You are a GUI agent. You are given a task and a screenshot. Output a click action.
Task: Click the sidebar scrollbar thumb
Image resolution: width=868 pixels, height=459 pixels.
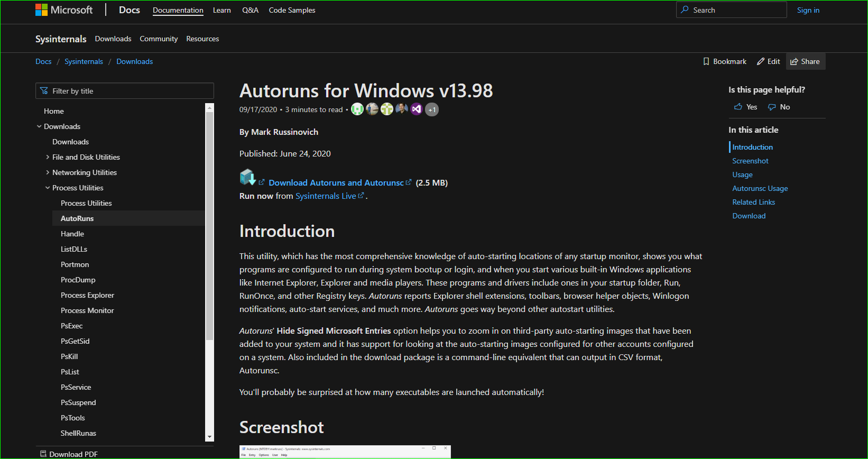click(209, 226)
